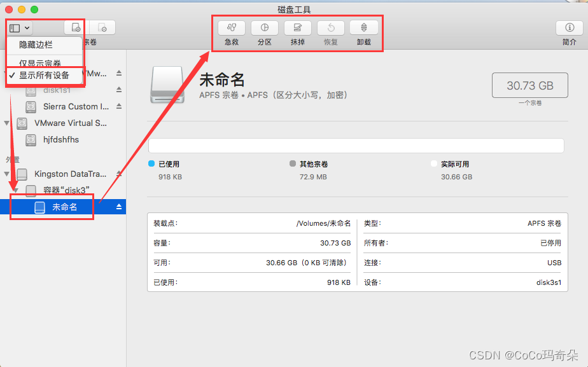This screenshot has height=367, width=588.
Task: Choose 仅显示宗卷 from the view menu
Action: tap(40, 64)
